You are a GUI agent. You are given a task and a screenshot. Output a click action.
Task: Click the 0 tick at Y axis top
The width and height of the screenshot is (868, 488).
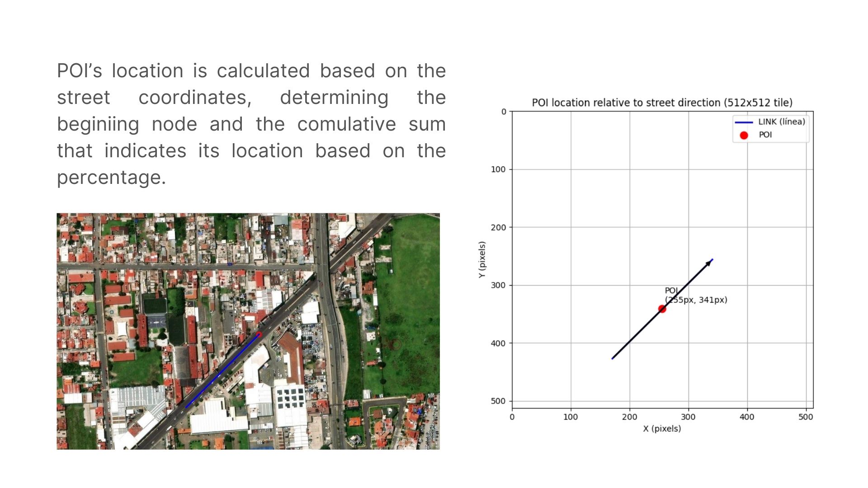click(504, 112)
